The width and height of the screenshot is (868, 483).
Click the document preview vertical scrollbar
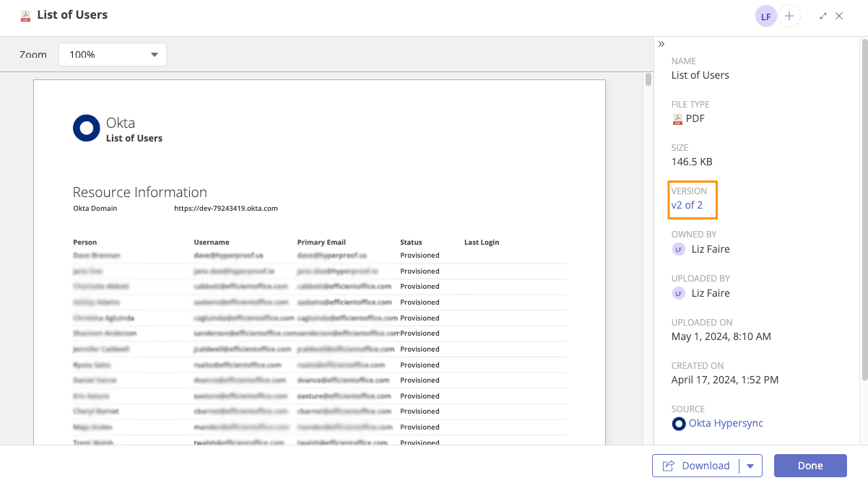coord(648,79)
